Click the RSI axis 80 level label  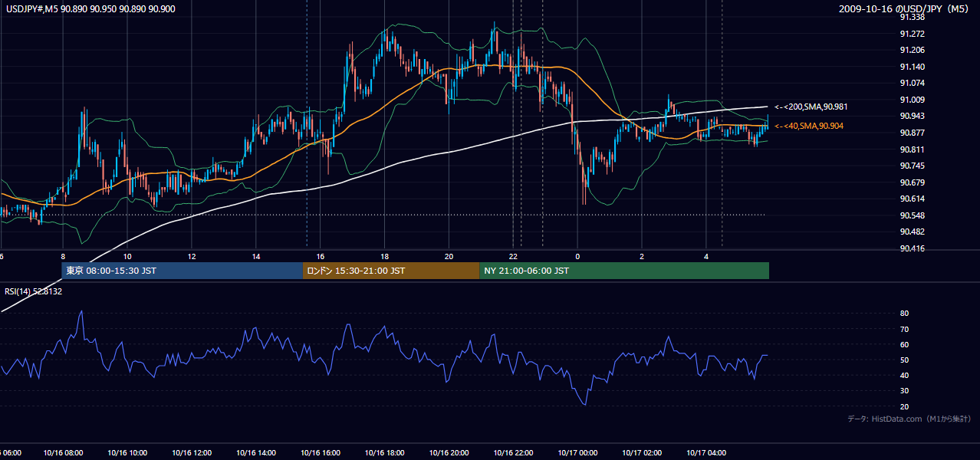(x=904, y=314)
